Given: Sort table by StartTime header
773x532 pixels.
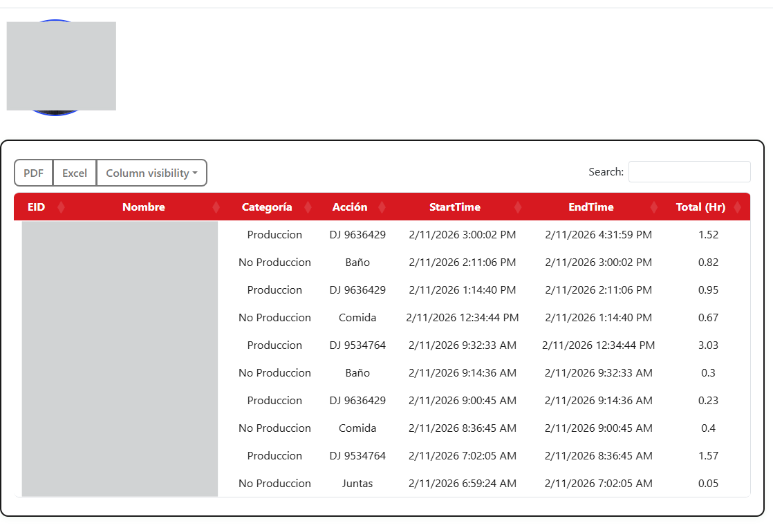Looking at the screenshot, I should point(454,207).
